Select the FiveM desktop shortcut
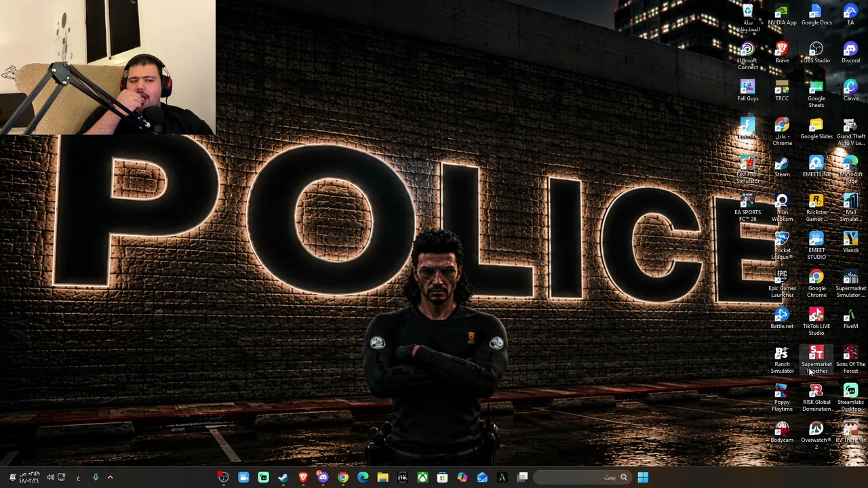 point(850,319)
